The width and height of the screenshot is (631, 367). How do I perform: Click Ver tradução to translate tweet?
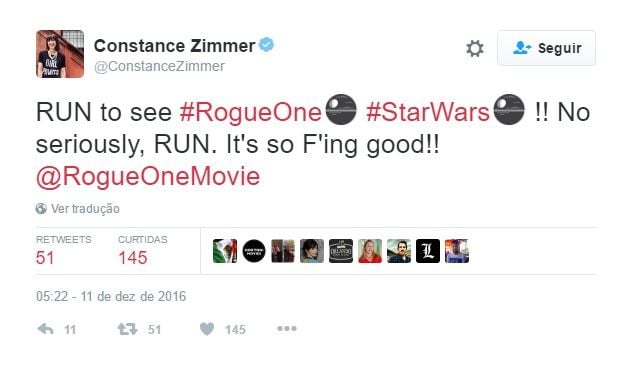[x=85, y=208]
